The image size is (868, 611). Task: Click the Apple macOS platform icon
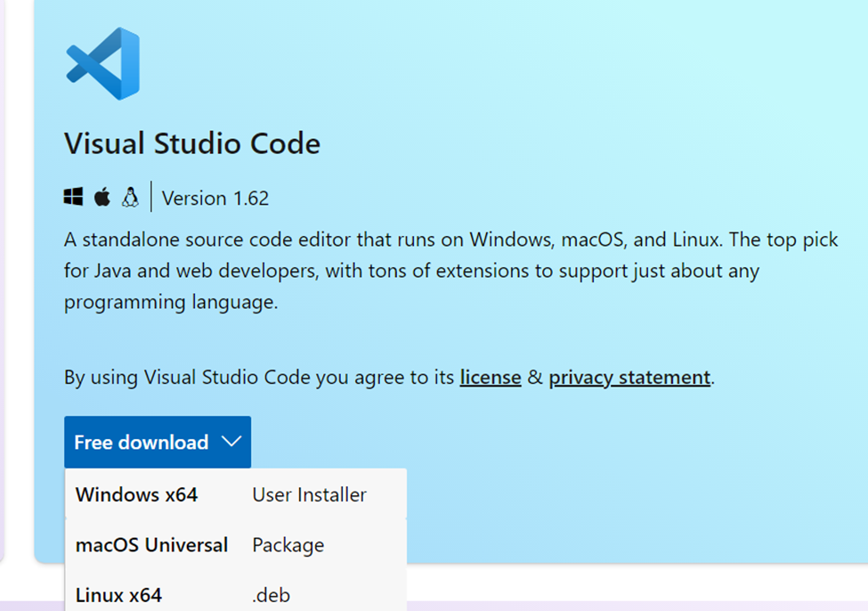(101, 197)
